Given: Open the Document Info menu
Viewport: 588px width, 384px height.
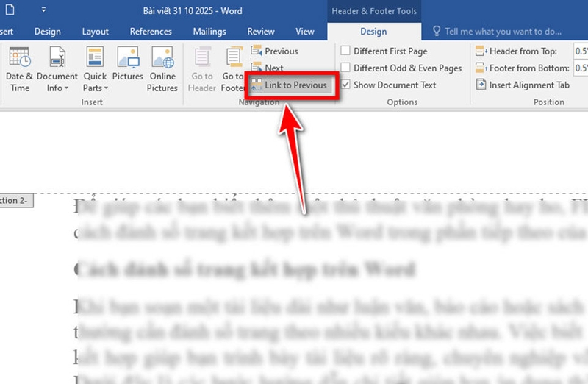Looking at the screenshot, I should pos(57,69).
